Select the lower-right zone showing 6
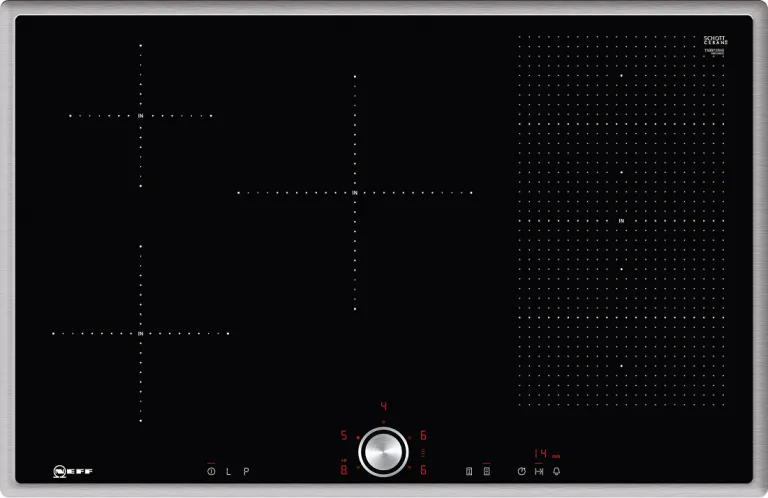The height and width of the screenshot is (498, 768). tap(423, 469)
